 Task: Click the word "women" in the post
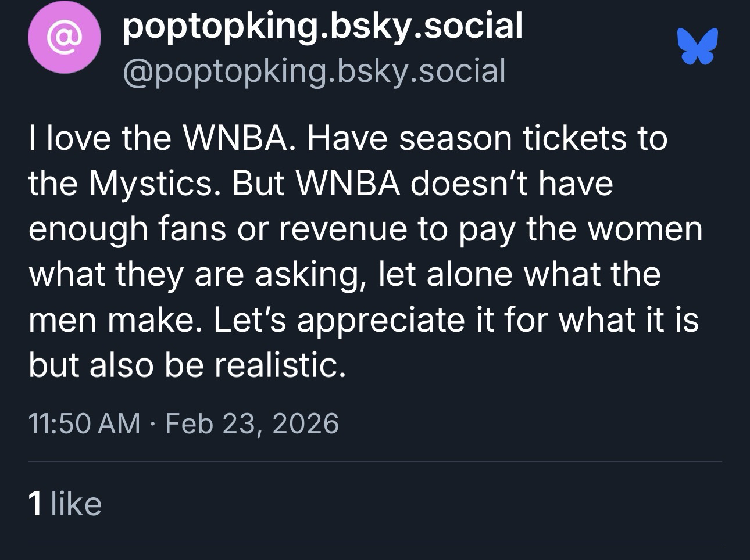645,229
